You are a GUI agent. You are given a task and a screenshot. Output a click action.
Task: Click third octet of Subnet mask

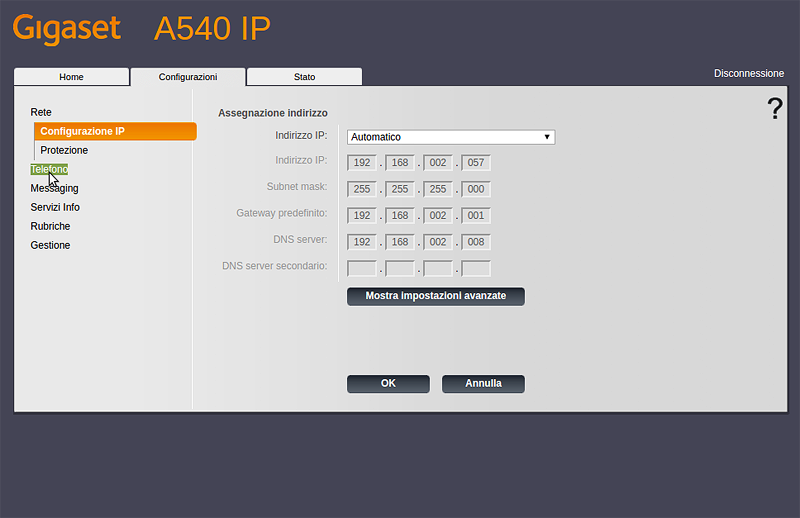pos(438,189)
